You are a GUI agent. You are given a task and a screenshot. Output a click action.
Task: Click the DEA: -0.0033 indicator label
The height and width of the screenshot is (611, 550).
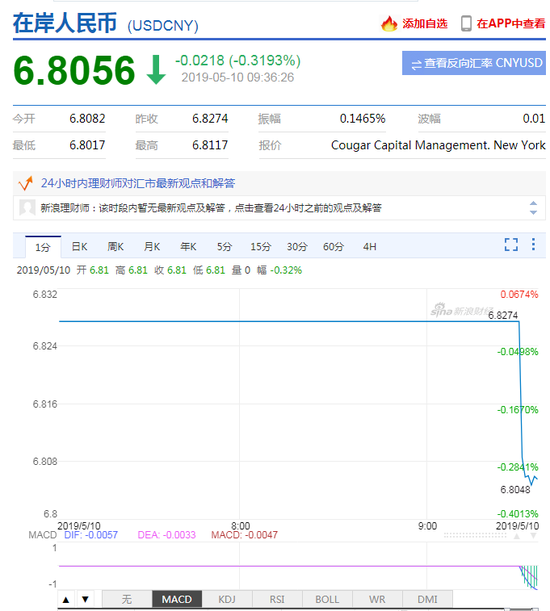click(x=166, y=535)
